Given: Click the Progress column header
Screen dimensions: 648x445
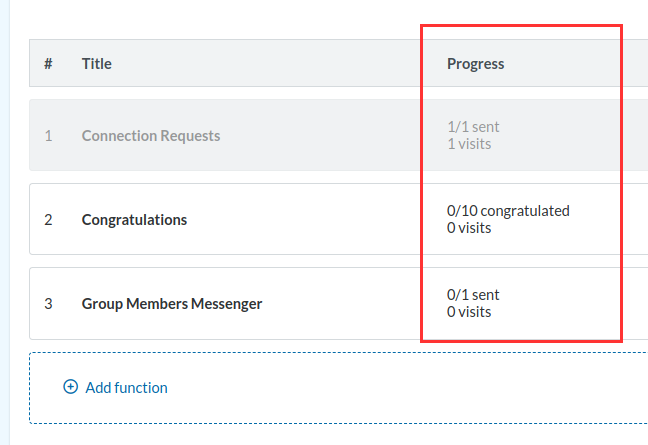Looking at the screenshot, I should pyautogui.click(x=475, y=64).
